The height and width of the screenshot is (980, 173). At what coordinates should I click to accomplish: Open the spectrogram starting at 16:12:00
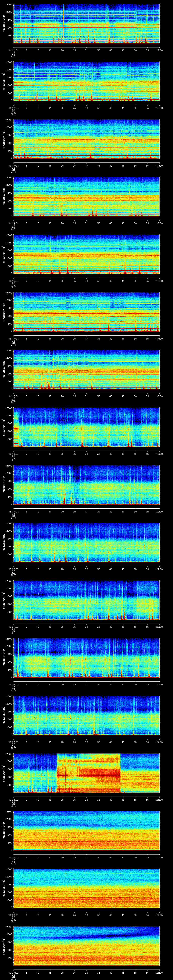(x=86, y=81)
